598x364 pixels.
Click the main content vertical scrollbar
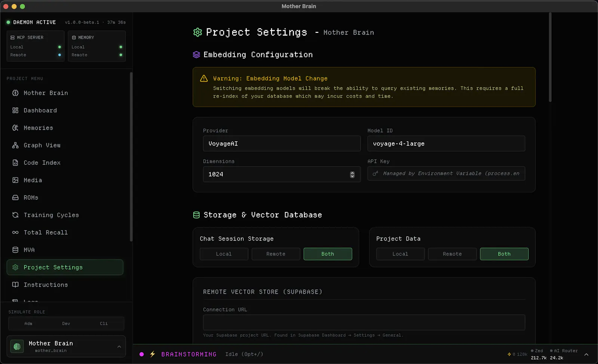[550, 57]
